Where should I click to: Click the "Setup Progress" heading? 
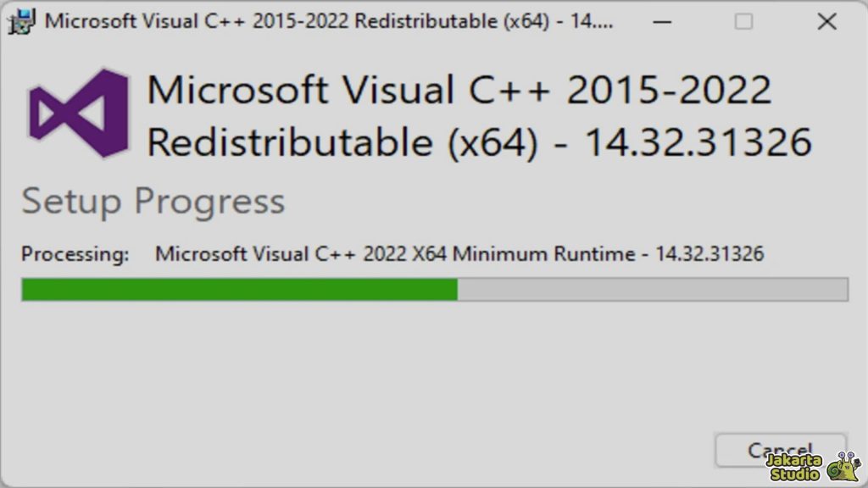coord(153,202)
